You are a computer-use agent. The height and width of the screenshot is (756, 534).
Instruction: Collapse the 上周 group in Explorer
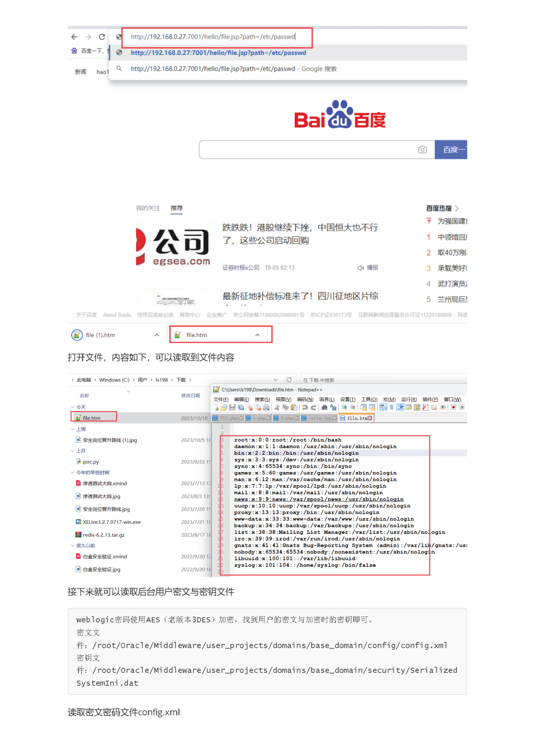[x=73, y=429]
